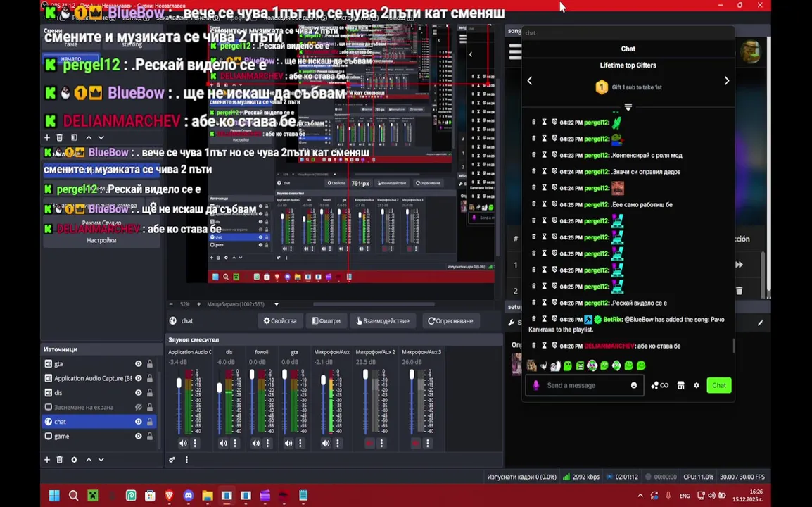The width and height of the screenshot is (812, 507).
Task: Mute the dis audio channel
Action: click(x=222, y=443)
